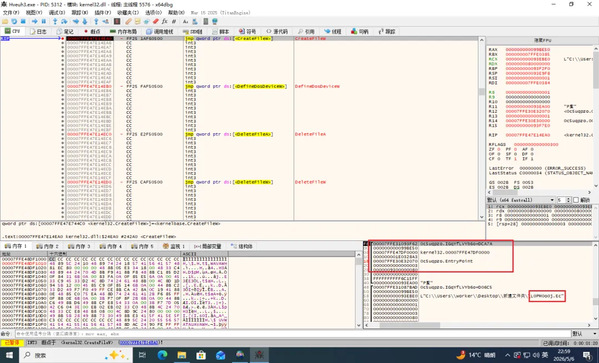Open the 选项(O) menu
Viewport: 599px width, 363px height.
click(x=153, y=13)
